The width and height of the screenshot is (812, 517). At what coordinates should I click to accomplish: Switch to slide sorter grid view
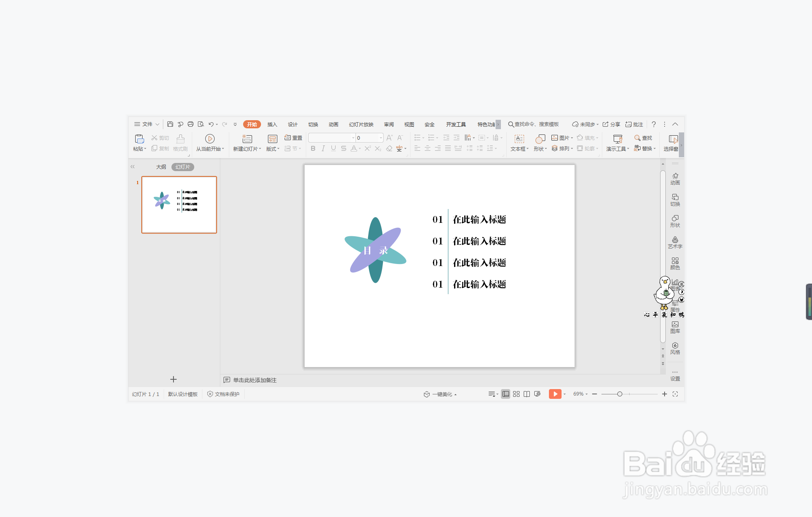[x=516, y=394]
